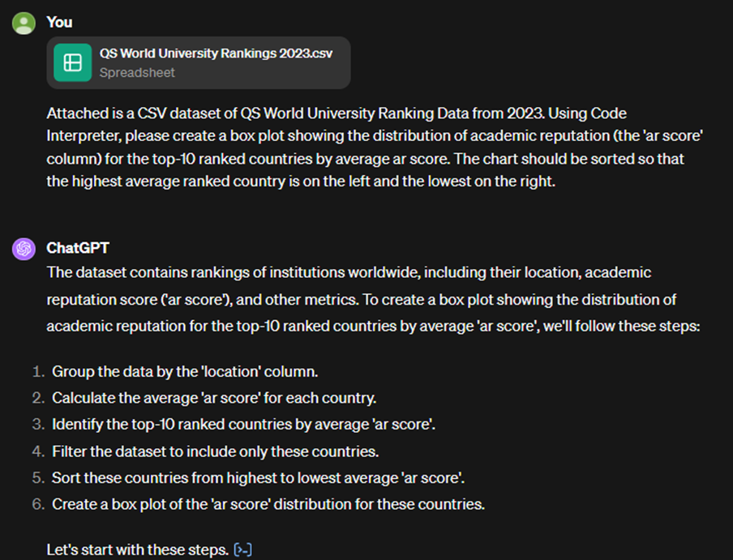Click the "You" sender name

pos(59,23)
